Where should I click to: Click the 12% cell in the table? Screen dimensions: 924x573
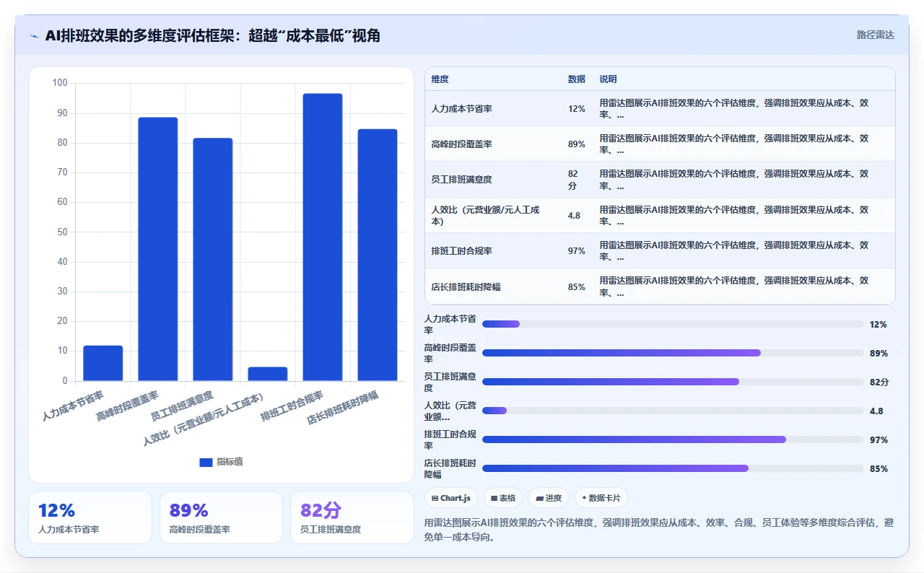577,109
